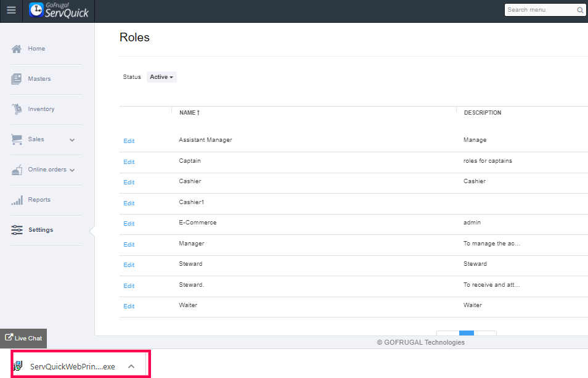This screenshot has width=588, height=378.
Task: Edit the Manager role
Action: pyautogui.click(x=129, y=245)
